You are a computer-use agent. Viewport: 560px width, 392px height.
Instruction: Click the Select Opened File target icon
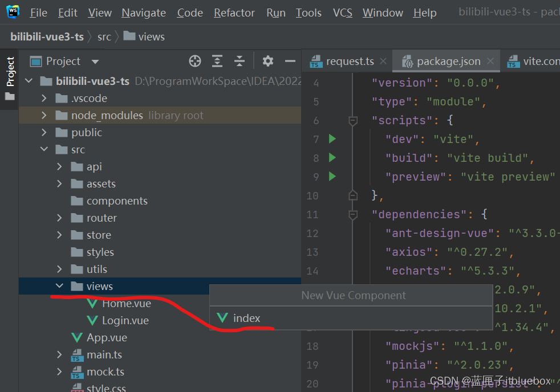pyautogui.click(x=195, y=61)
